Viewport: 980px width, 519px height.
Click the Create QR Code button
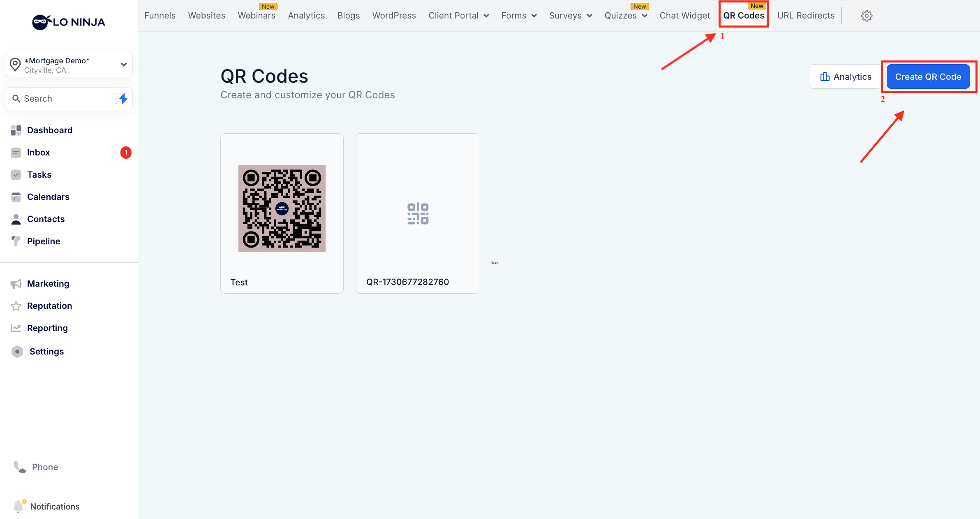click(928, 77)
